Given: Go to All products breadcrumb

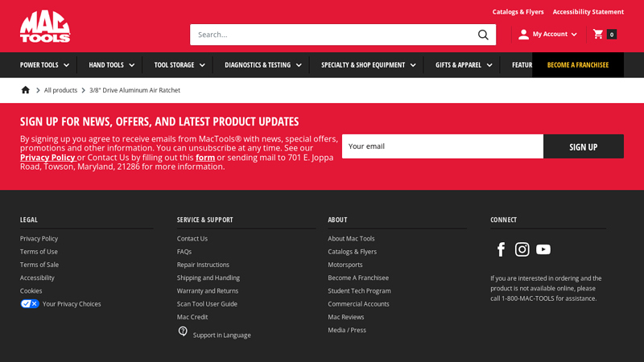Looking at the screenshot, I should (60, 90).
